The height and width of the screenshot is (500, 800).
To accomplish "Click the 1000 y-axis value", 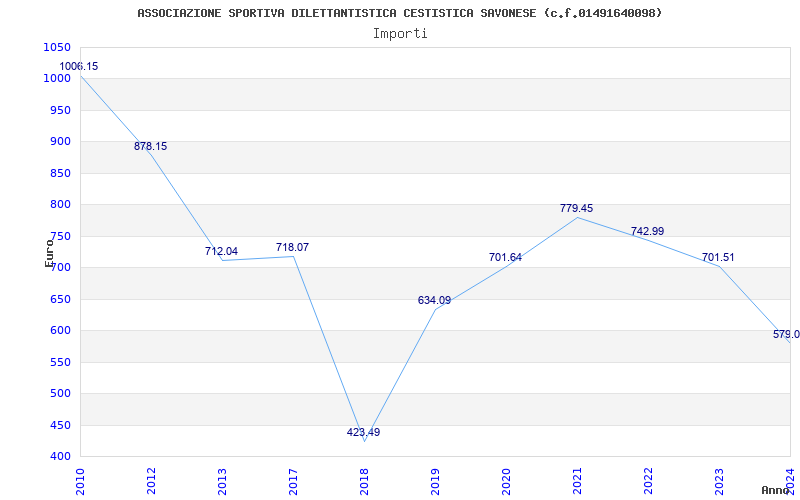I will pyautogui.click(x=57, y=79).
